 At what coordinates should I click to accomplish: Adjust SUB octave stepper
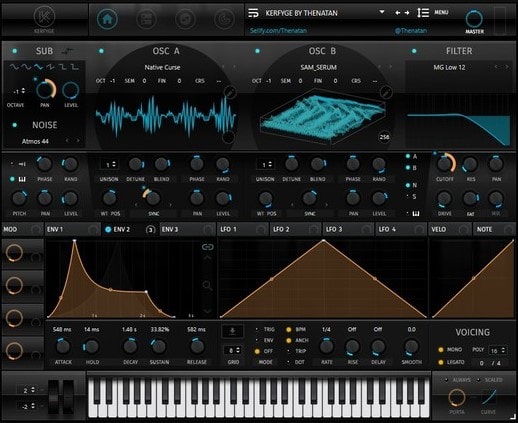click(23, 91)
